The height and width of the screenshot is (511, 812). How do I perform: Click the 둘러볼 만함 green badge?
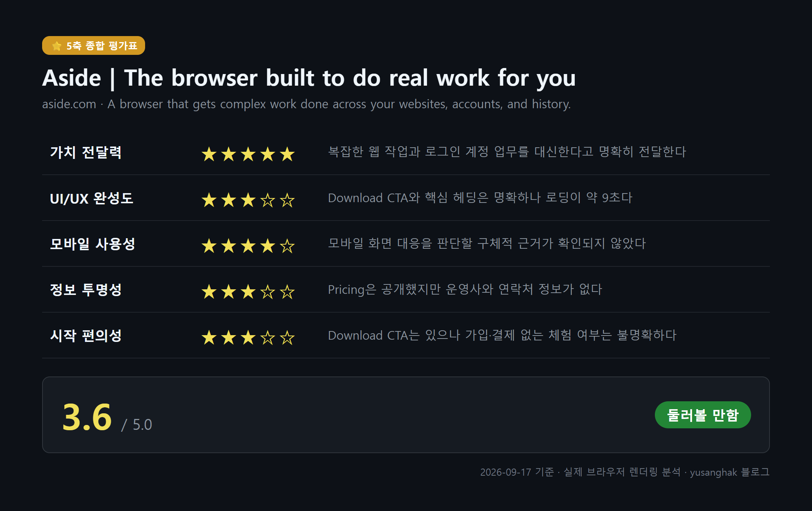pos(703,415)
